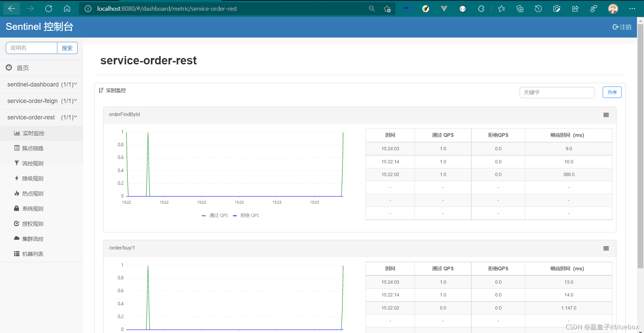Open the browser home page icon

[67, 9]
